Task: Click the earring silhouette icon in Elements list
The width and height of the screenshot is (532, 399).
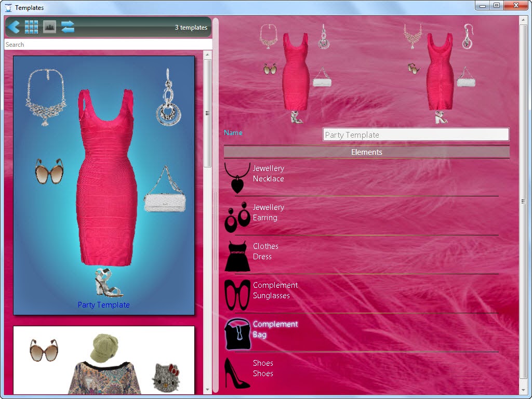Action: 237,217
